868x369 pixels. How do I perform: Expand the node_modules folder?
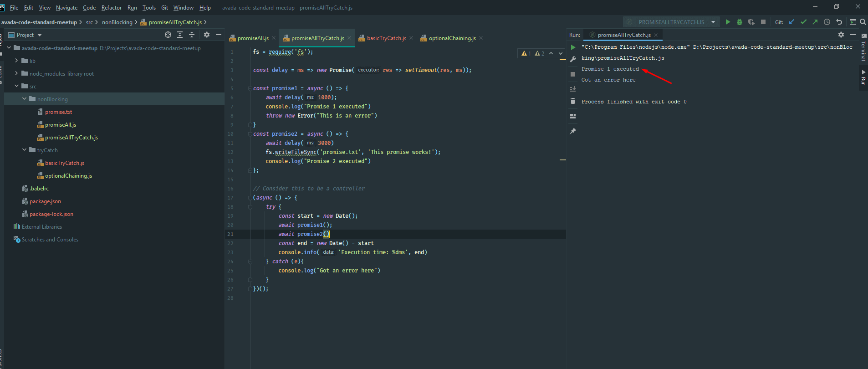tap(17, 73)
